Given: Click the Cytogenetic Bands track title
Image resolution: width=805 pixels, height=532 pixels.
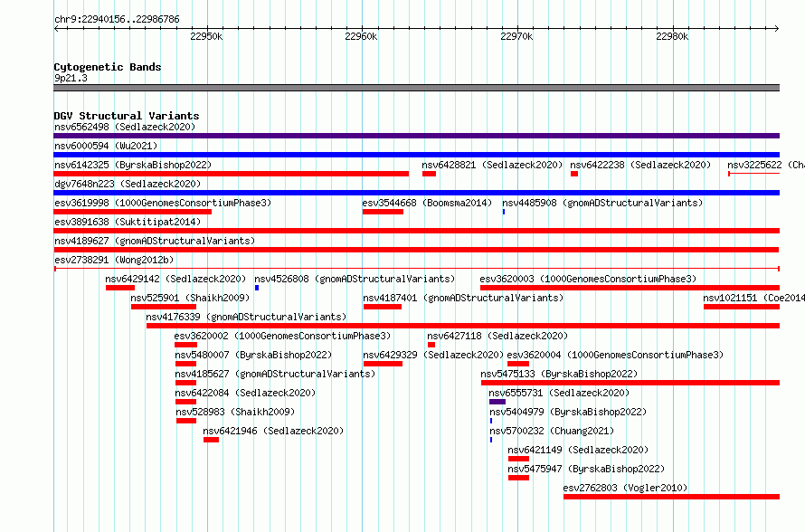Looking at the screenshot, I should pyautogui.click(x=108, y=67).
